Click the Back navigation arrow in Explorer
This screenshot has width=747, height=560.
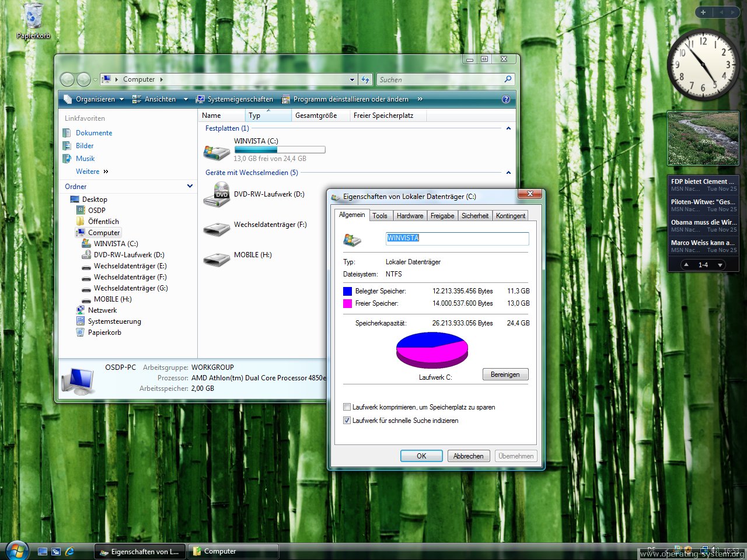pyautogui.click(x=67, y=79)
